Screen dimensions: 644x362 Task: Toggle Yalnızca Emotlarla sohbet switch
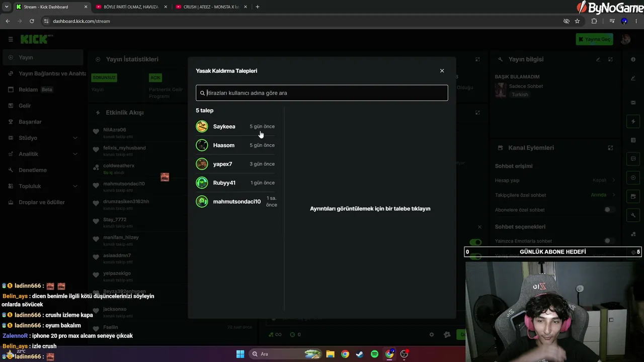(x=609, y=241)
